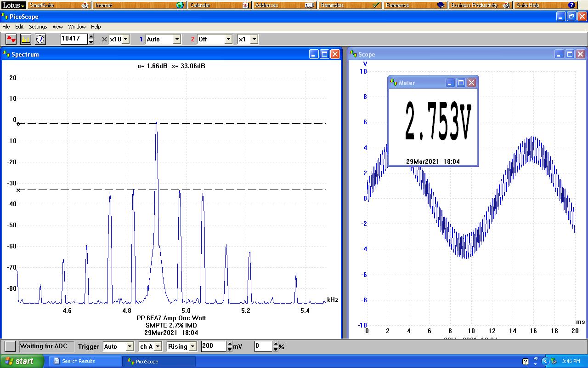Open the Settings menu
Screen dimensions: 588x368
(x=38, y=27)
